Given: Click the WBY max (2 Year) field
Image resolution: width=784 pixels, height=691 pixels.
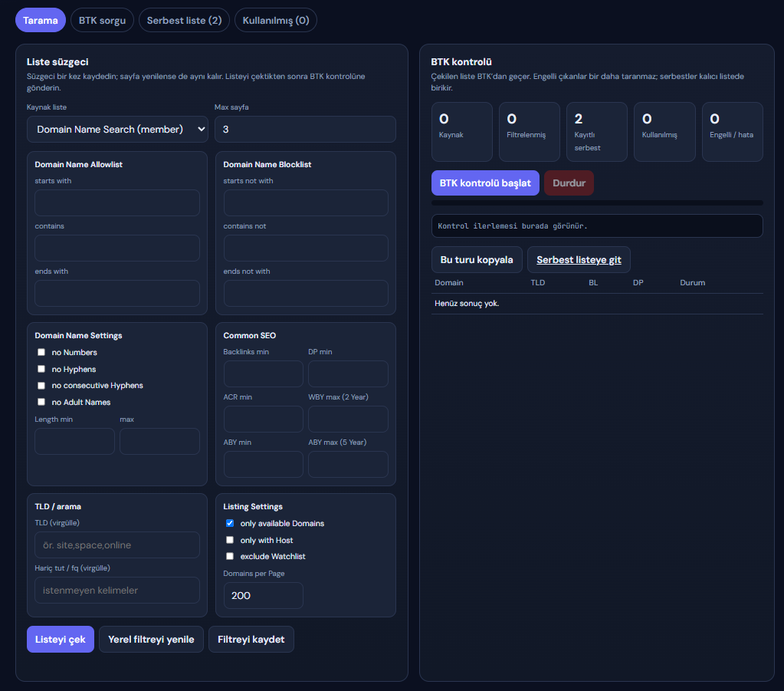Looking at the screenshot, I should (348, 419).
